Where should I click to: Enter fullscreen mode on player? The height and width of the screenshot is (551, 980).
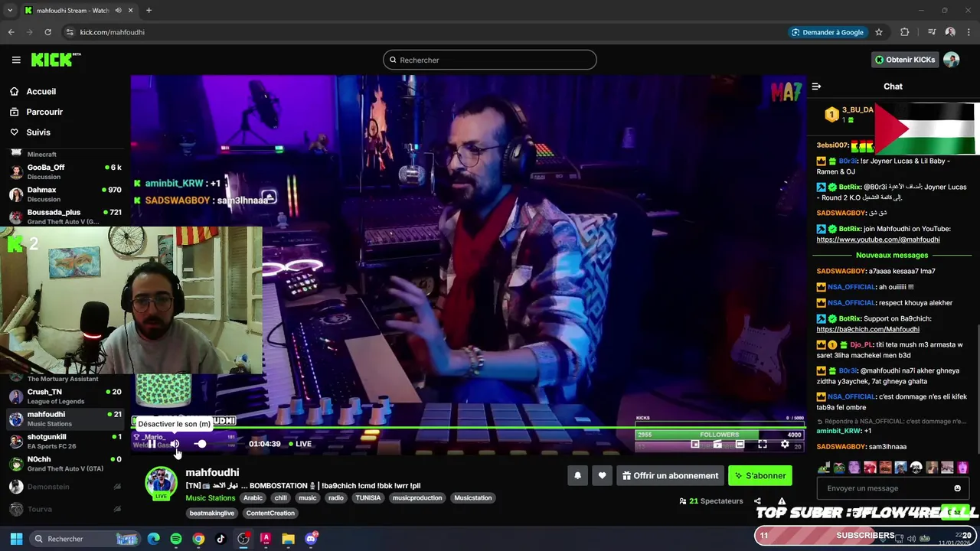click(x=763, y=444)
